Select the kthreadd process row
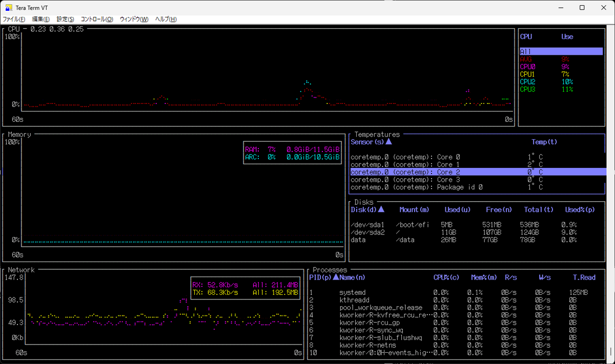This screenshot has width=615, height=364. 456,300
